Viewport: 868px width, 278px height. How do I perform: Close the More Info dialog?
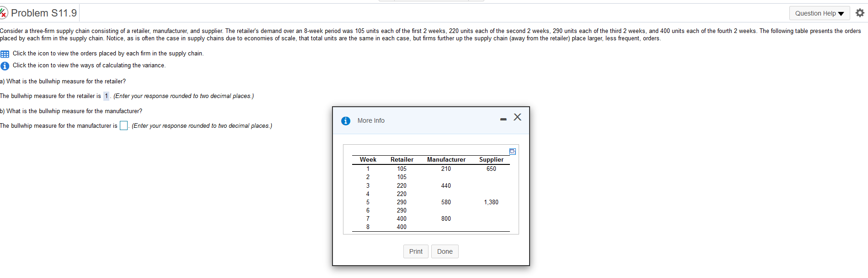click(x=517, y=117)
